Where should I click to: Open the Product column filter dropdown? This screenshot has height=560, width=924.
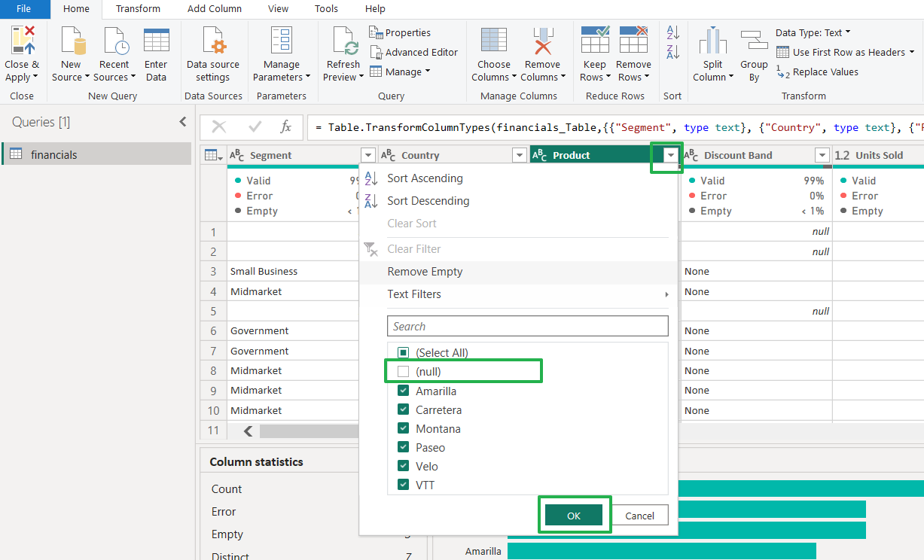click(x=671, y=155)
